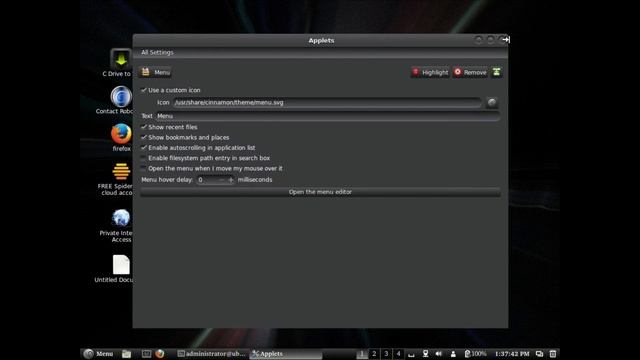Viewport: 640px width, 360px height.
Task: Enable filesystem path entry in search box
Action: pyautogui.click(x=143, y=158)
